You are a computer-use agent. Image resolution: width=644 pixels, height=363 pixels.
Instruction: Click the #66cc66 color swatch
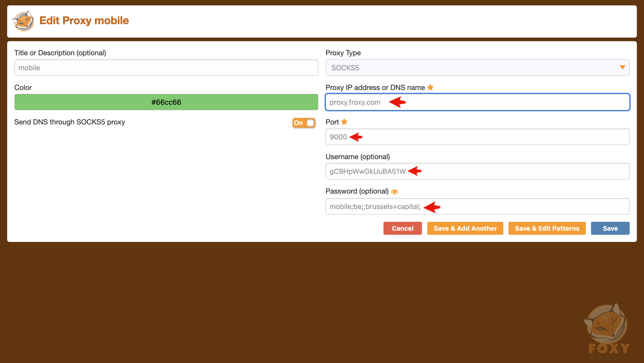tap(166, 102)
